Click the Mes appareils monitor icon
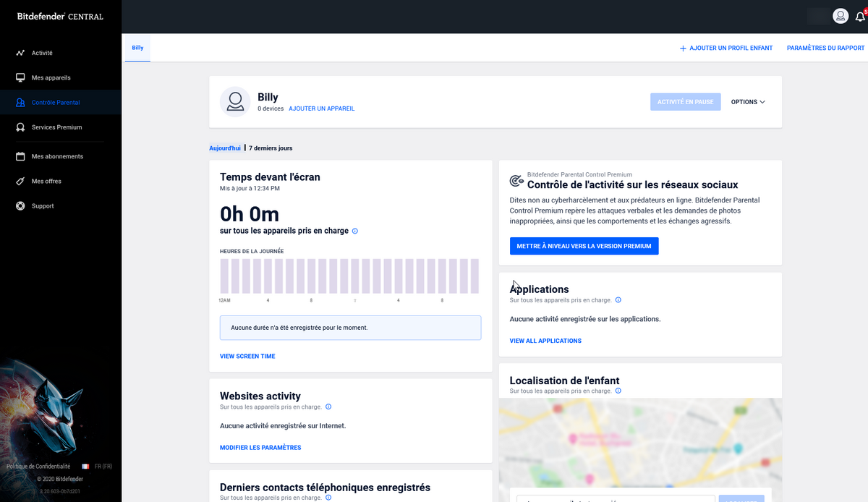Viewport: 868px width, 502px height. 20,77
